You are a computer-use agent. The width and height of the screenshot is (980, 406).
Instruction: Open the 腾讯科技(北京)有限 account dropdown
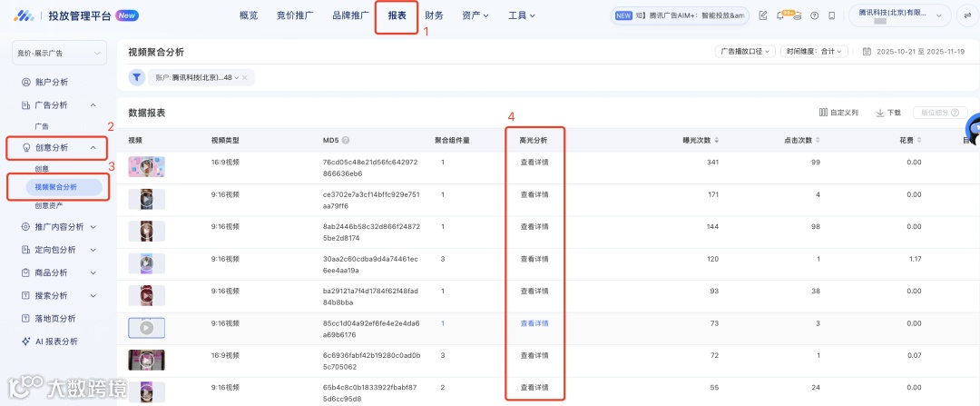point(899,15)
